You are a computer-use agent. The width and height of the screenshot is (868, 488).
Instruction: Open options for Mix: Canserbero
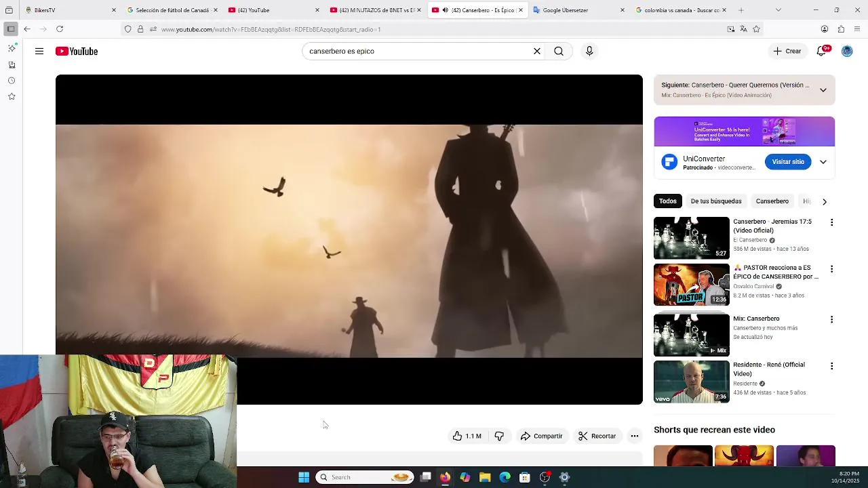pos(831,319)
